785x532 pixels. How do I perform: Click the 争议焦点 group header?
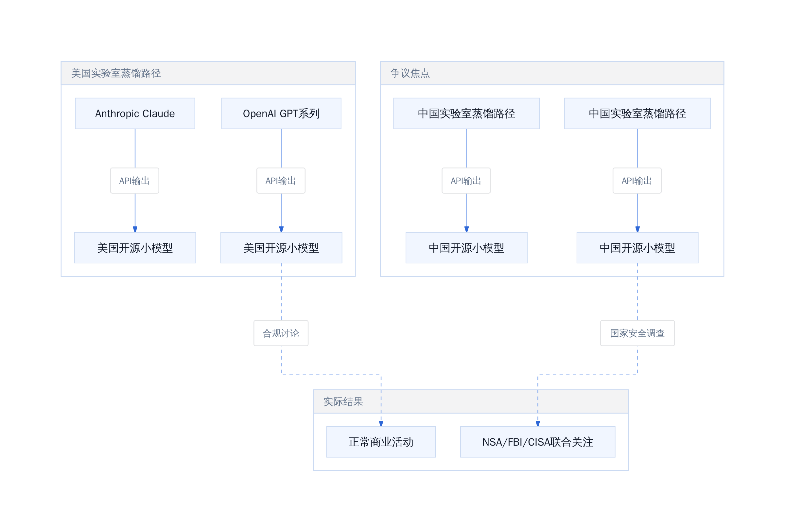click(x=552, y=73)
